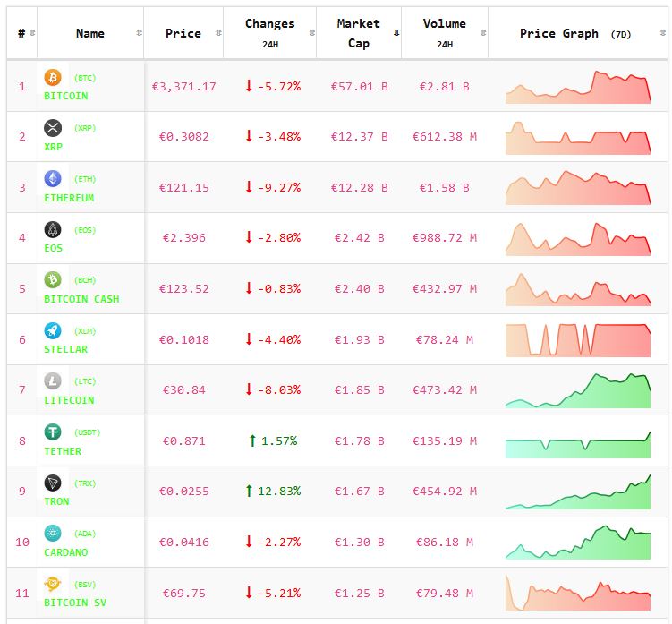Screen dimensions: 672x624
Task: Click the Litecoin silver logo icon
Action: pyautogui.click(x=53, y=381)
